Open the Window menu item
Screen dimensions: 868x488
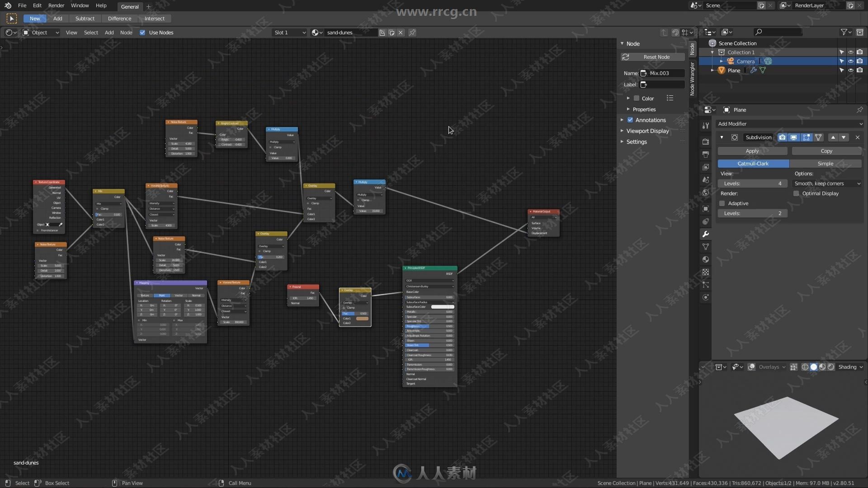(x=79, y=5)
